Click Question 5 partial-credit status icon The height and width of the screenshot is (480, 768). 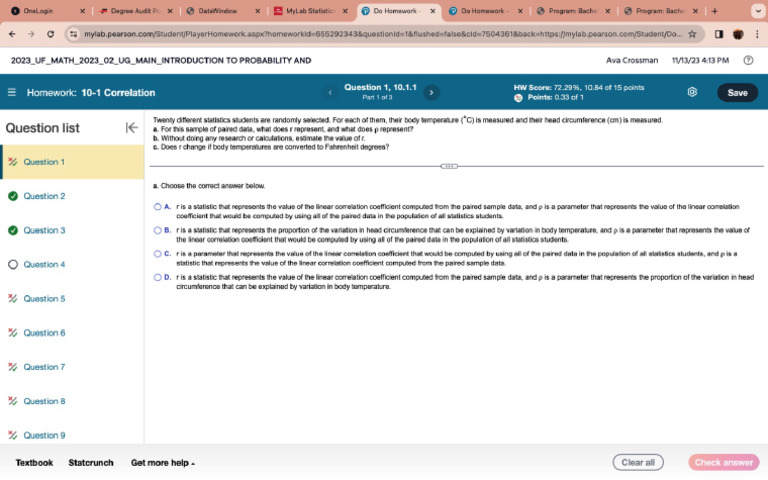click(x=13, y=298)
